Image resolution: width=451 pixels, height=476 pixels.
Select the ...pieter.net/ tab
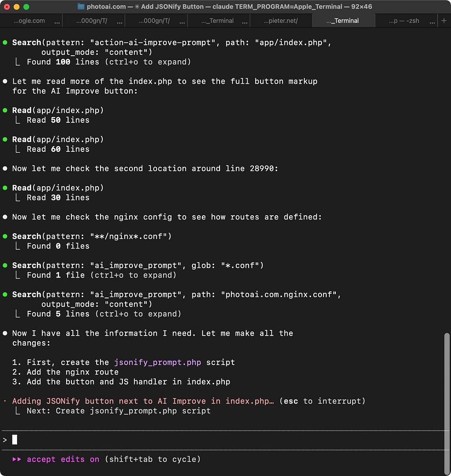point(281,20)
